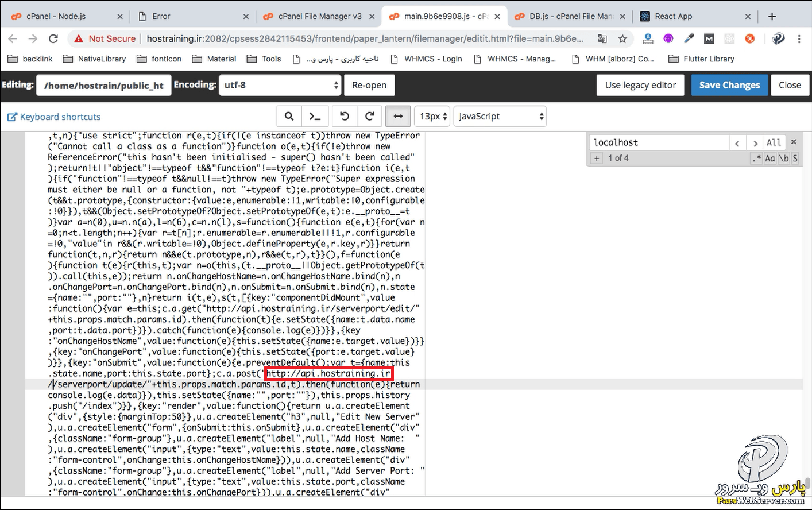
Task: Click the go-to-line terminal prompt icon
Action: click(x=315, y=117)
